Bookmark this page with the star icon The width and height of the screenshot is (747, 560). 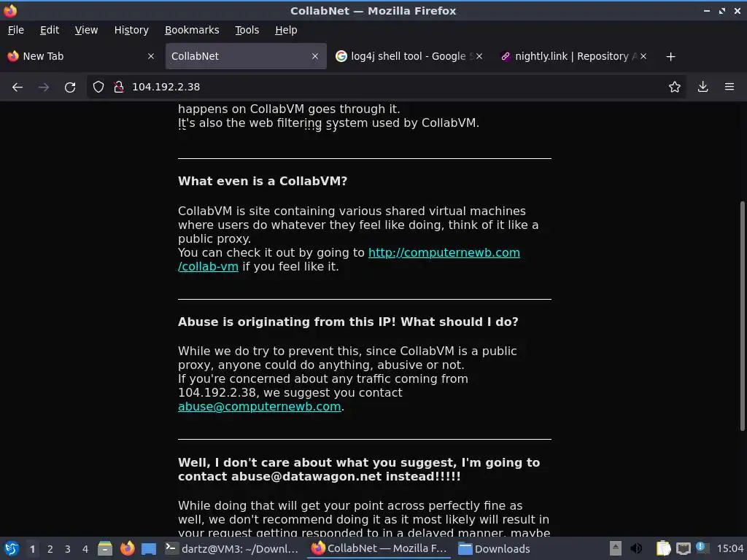pyautogui.click(x=674, y=87)
